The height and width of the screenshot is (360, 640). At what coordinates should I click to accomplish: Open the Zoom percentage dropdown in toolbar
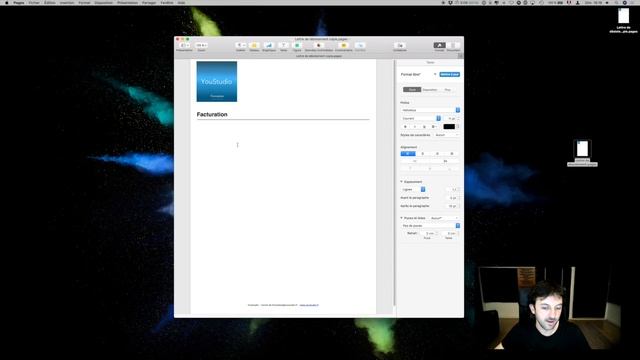tap(201, 45)
